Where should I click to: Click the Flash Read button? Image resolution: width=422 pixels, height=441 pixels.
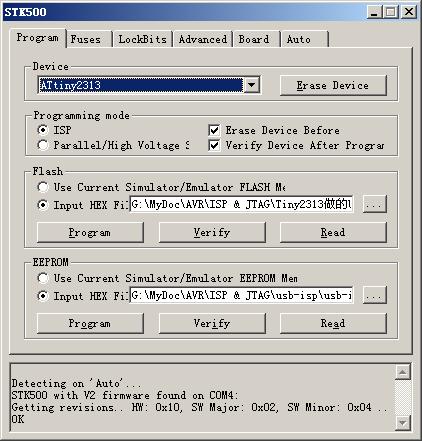tap(333, 232)
